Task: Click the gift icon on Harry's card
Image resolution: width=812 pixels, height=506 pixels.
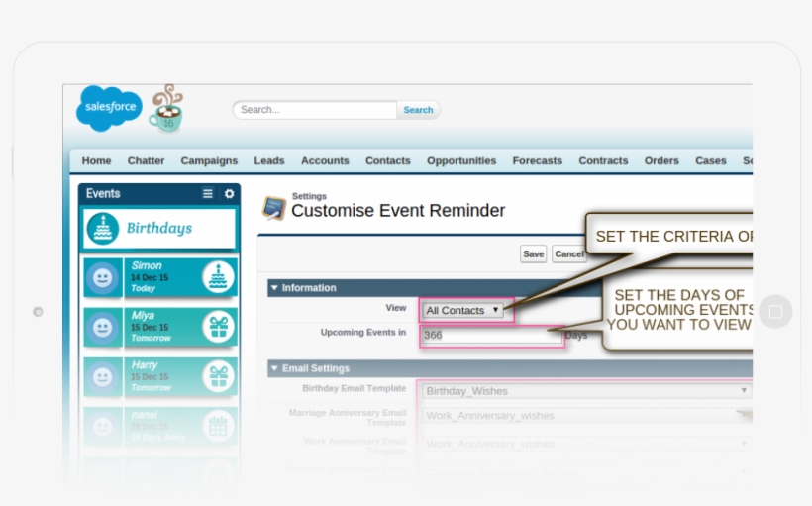Action: tap(218, 376)
